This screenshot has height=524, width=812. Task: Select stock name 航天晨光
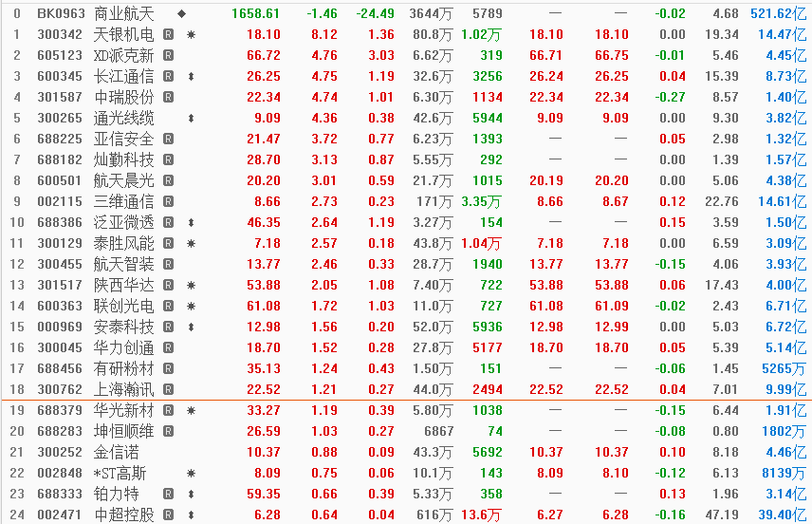pyautogui.click(x=123, y=180)
